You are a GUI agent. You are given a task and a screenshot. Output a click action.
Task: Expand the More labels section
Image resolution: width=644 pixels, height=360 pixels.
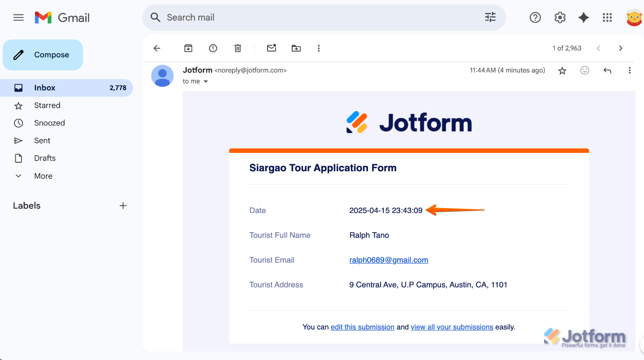coord(43,176)
